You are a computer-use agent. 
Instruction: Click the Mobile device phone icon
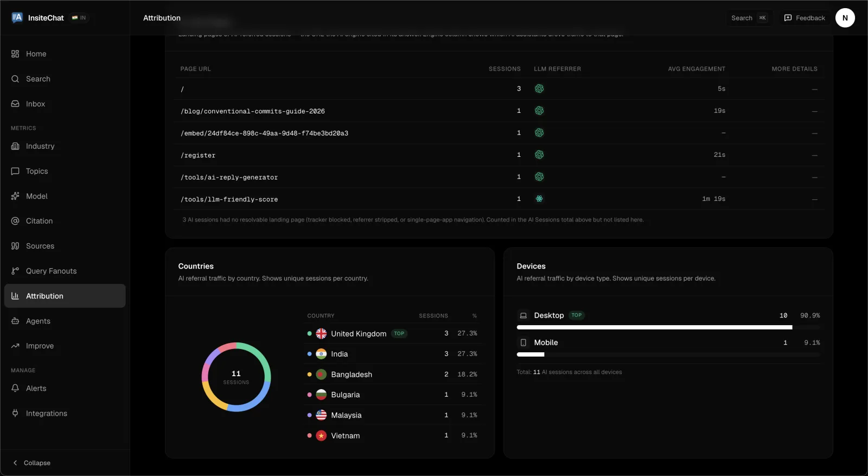tap(523, 342)
